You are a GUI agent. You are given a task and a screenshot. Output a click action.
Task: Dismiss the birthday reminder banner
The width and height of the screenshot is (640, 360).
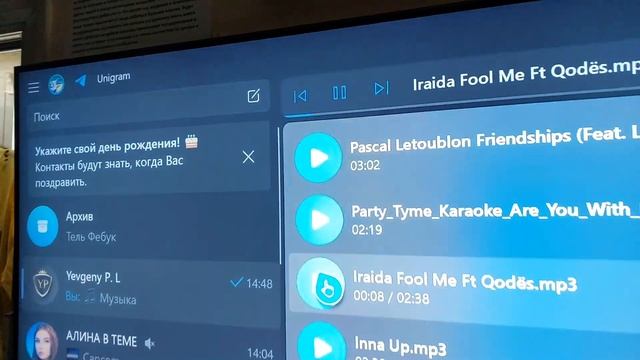[248, 157]
